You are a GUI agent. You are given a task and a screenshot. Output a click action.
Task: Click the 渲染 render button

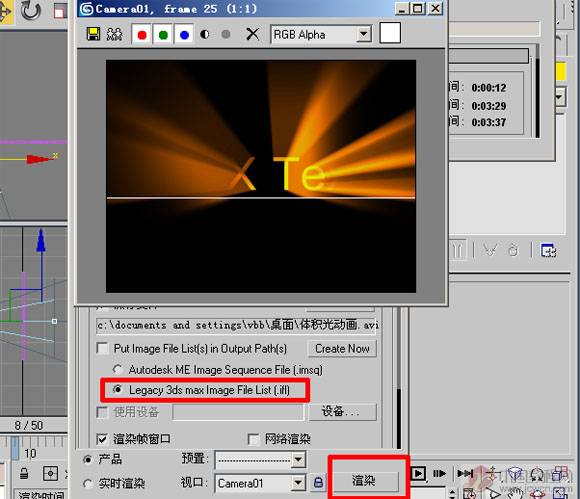[x=363, y=481]
